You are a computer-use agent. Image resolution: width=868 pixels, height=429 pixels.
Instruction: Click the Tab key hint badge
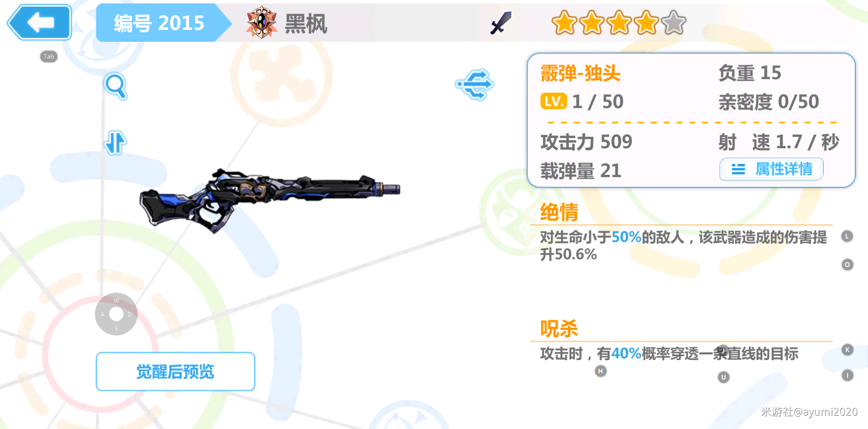[49, 57]
